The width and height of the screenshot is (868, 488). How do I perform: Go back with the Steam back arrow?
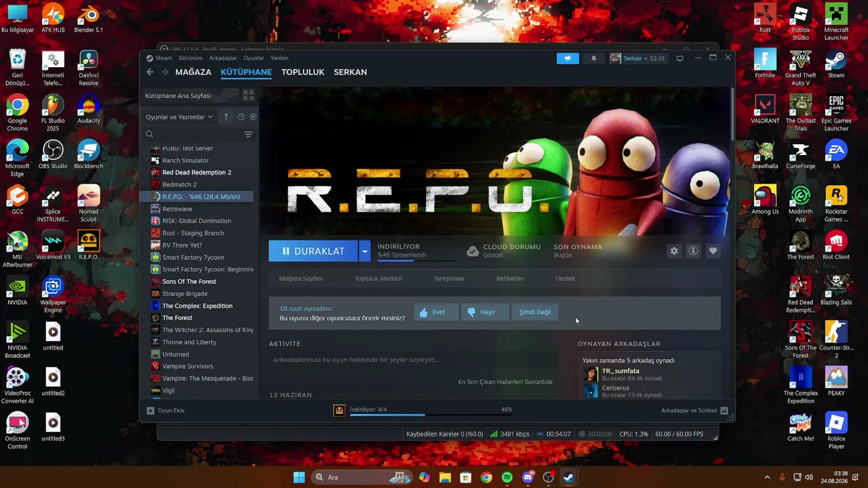[x=150, y=72]
